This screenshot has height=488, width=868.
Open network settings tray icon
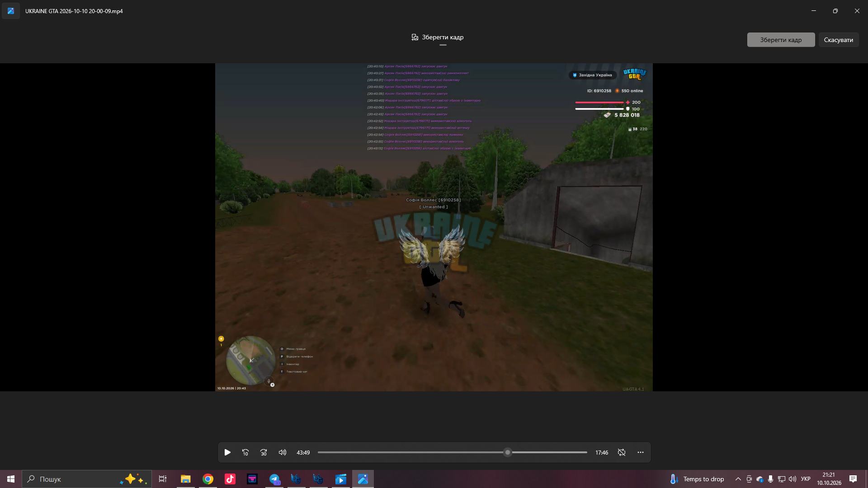[781, 479]
